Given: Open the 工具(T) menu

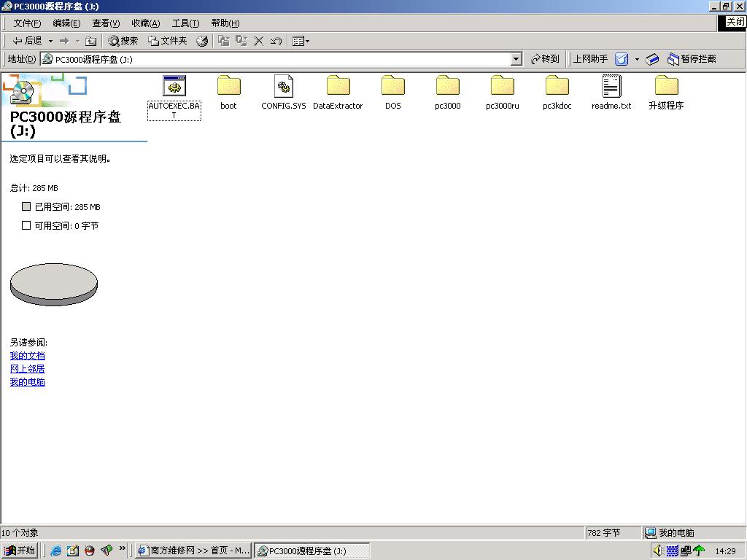Looking at the screenshot, I should point(185,23).
